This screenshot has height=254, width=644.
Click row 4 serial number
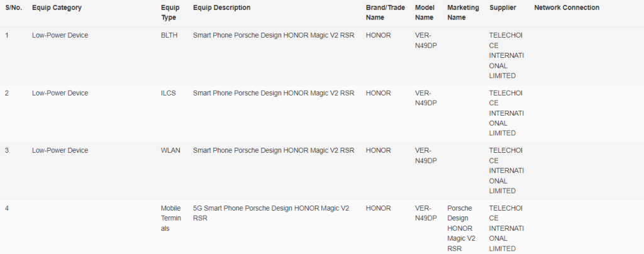[7, 208]
